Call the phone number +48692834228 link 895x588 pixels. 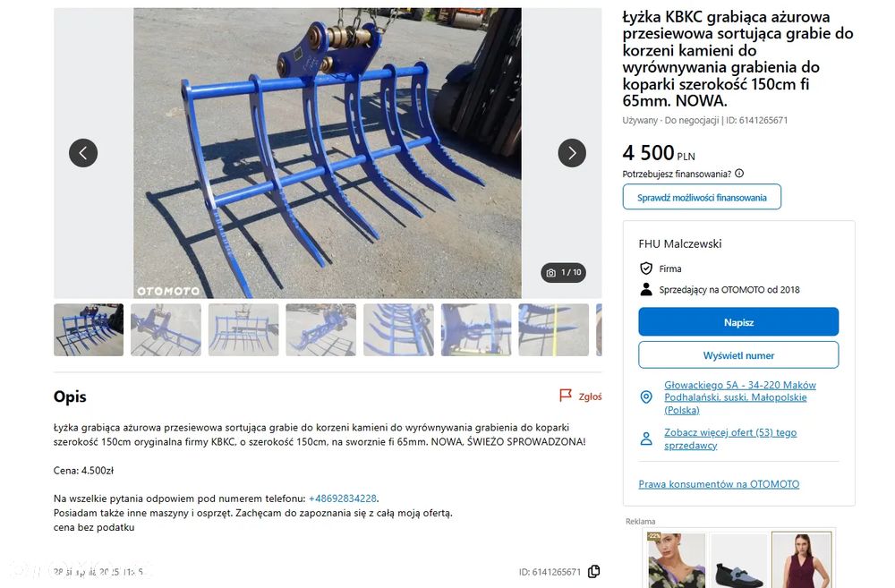343,499
